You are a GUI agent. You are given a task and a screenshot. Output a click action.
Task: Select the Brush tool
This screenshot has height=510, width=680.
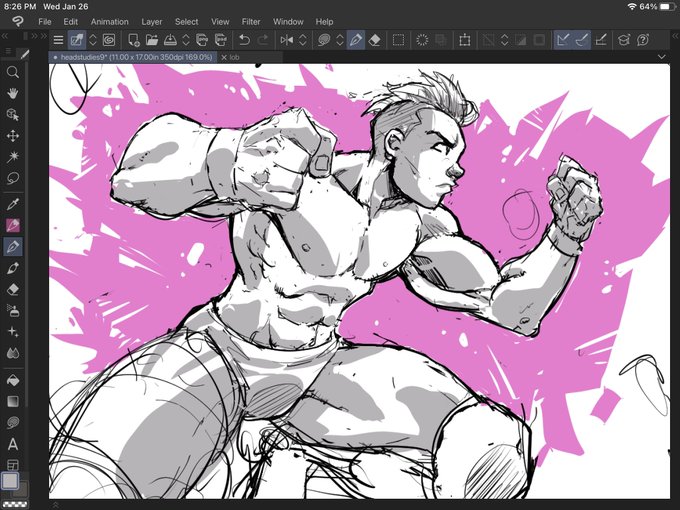click(13, 268)
